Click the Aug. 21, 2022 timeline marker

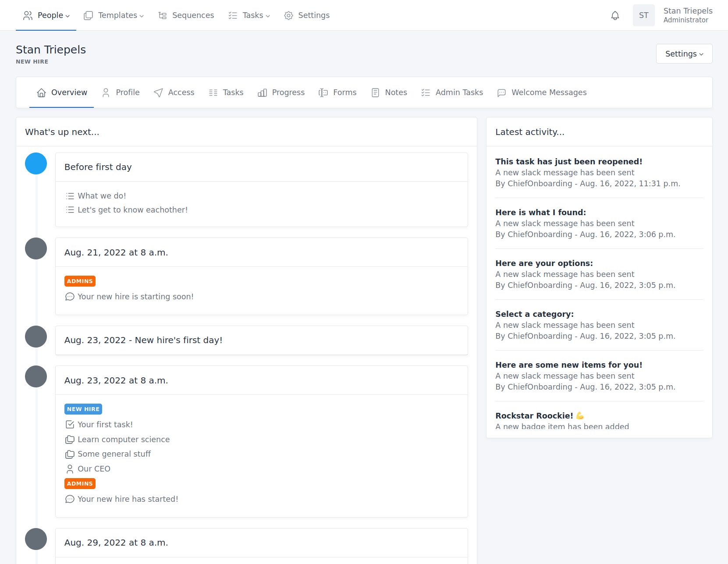[36, 248]
